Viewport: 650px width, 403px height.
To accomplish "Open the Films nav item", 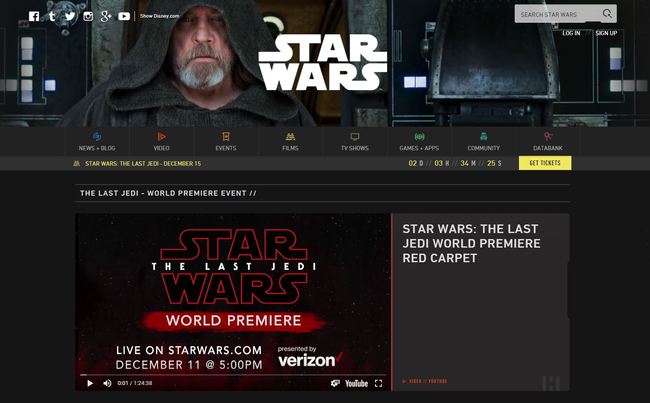I will 290,141.
